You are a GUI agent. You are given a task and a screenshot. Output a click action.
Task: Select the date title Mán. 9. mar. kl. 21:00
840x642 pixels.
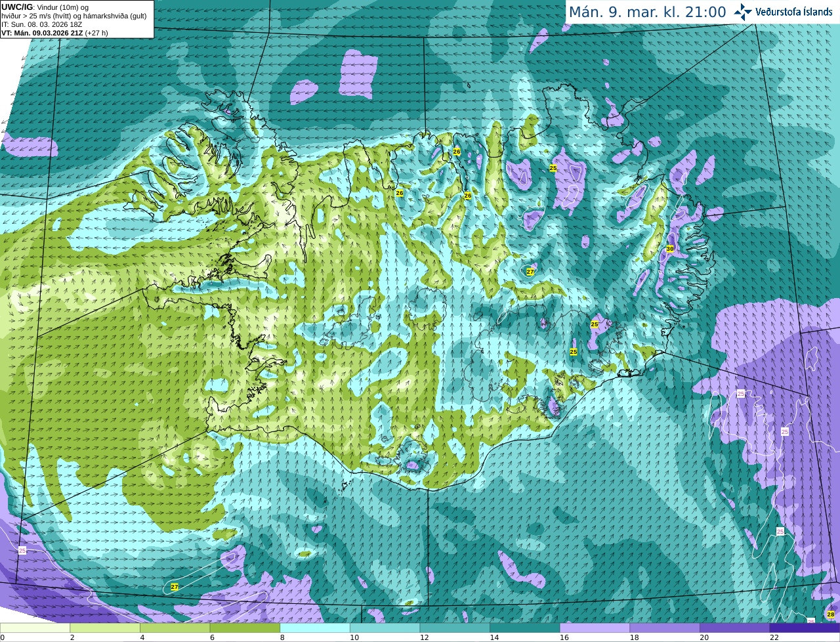point(647,12)
